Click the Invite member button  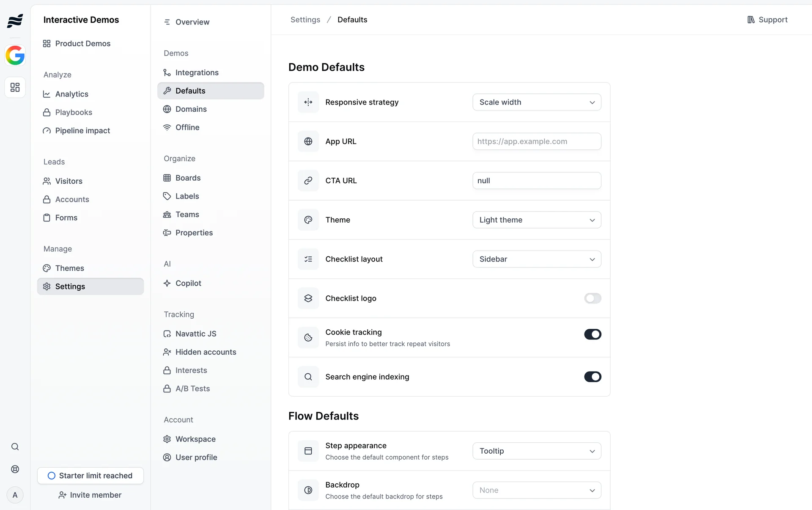[90, 495]
